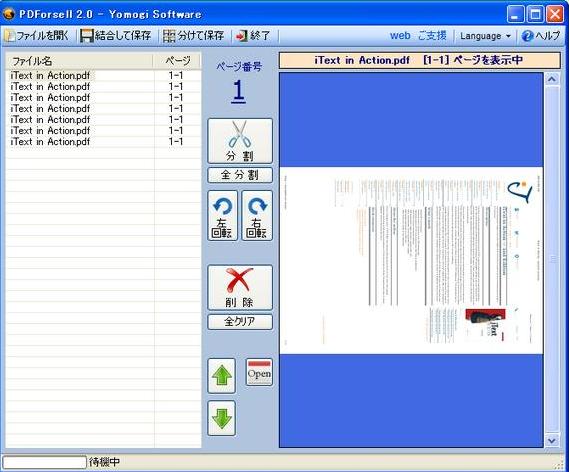Click the ファイルを開く open file toolbar button
The width and height of the screenshot is (569, 472).
pyautogui.click(x=37, y=36)
